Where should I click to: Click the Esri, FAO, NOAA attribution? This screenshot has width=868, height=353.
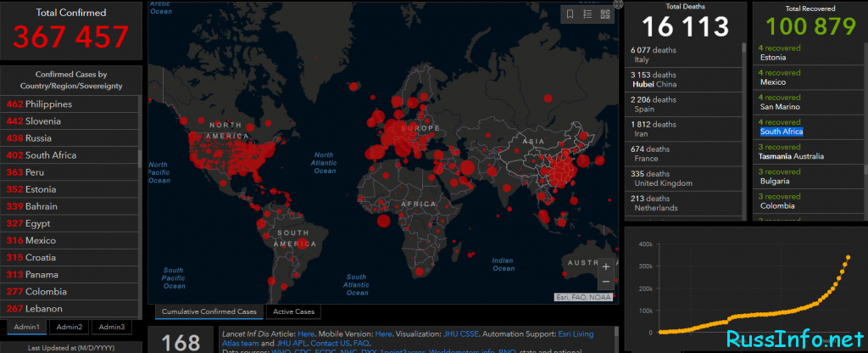pyautogui.click(x=583, y=297)
